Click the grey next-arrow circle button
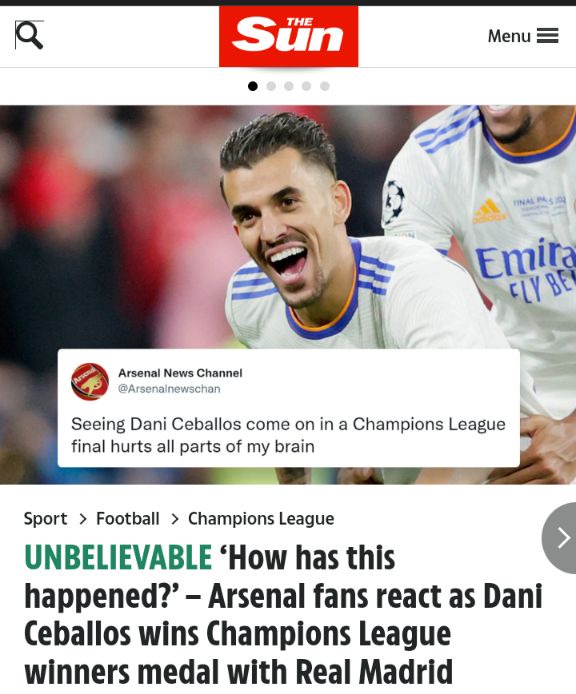 pyautogui.click(x=559, y=538)
